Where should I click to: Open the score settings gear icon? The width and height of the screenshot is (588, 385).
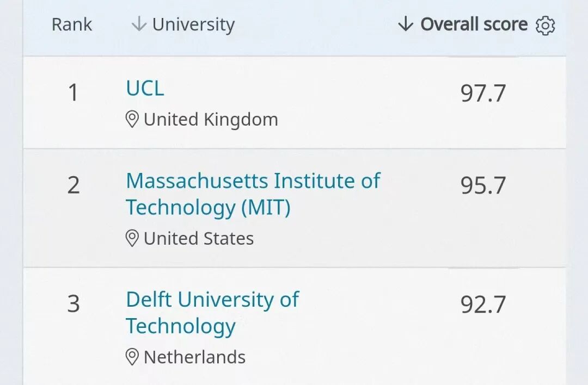[x=545, y=25]
